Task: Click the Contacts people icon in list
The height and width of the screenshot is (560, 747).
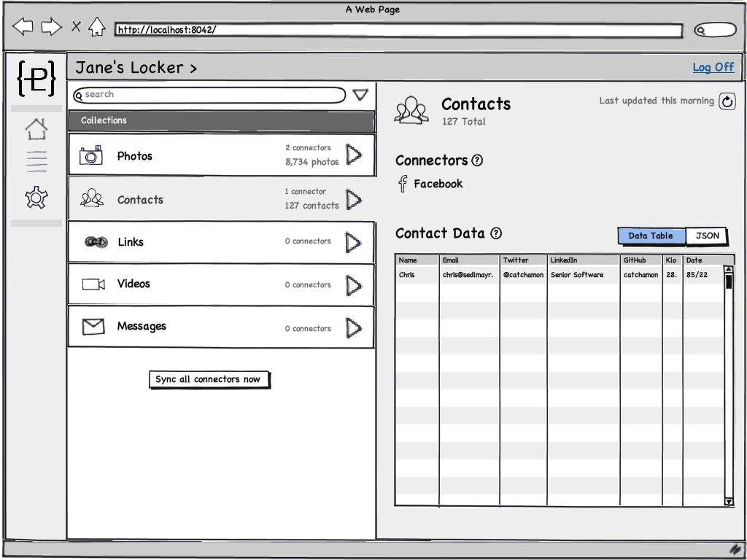Action: pos(92,198)
